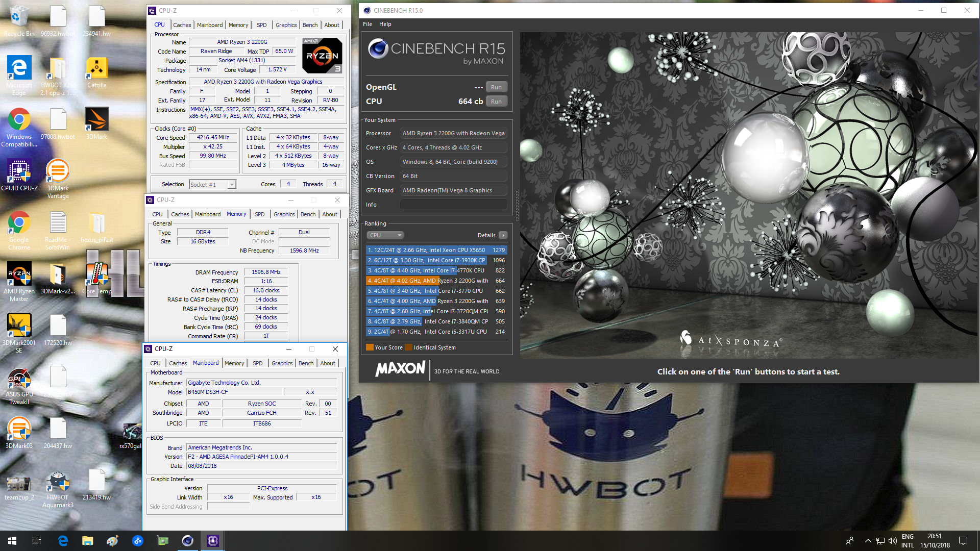980x551 pixels.
Task: Open HWBOT Aquamark3 desktop shortcut
Action: pos(58,489)
